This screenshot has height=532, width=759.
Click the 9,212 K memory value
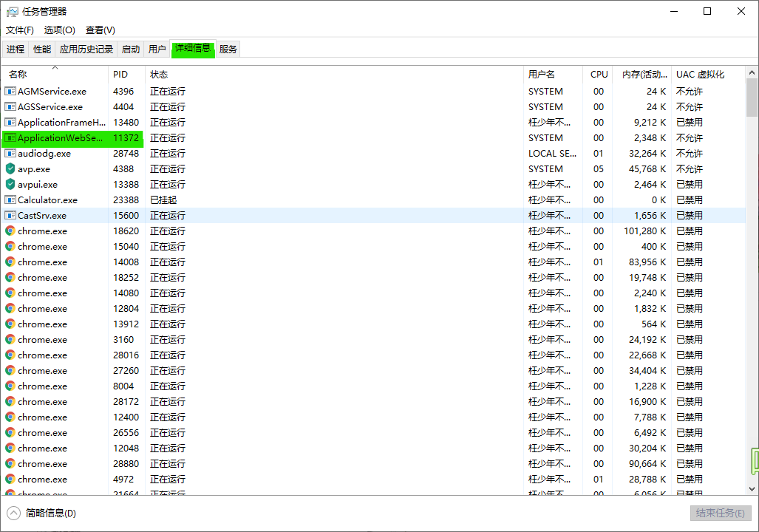coord(650,123)
